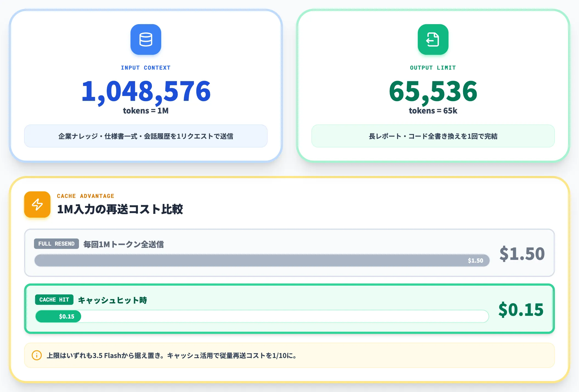Click the '1M入力の再送コスト比較' heading
The width and height of the screenshot is (579, 392).
120,209
